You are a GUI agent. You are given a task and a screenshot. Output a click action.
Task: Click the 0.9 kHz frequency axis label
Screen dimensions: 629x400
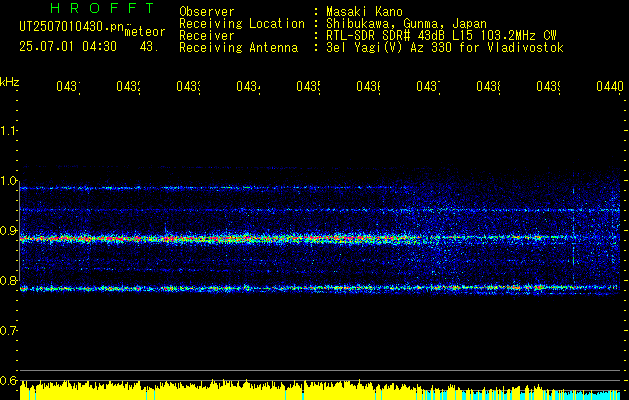(8, 230)
